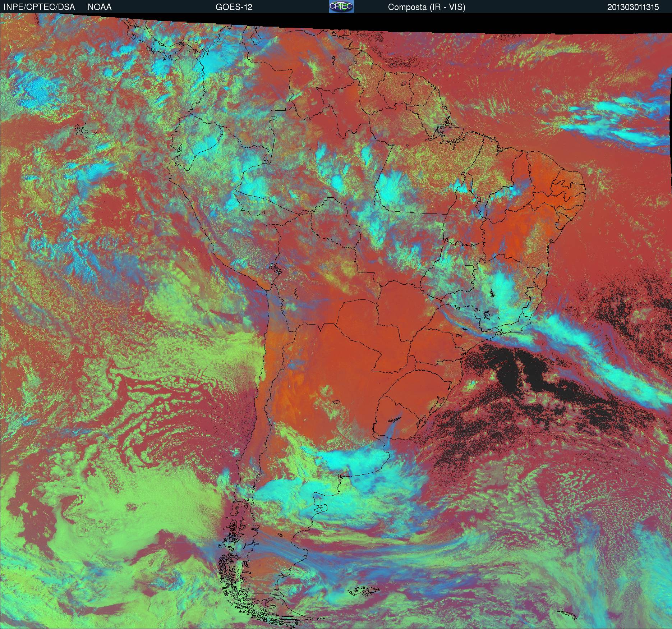Click the GOES-12 satellite label
This screenshot has height=629, width=672.
[234, 7]
